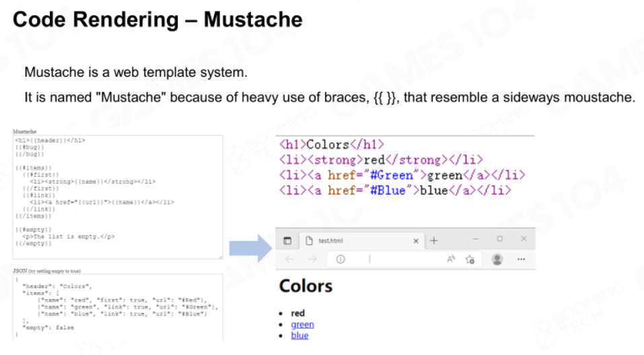Open a new tab with plus button
The height and width of the screenshot is (355, 644).
click(434, 240)
